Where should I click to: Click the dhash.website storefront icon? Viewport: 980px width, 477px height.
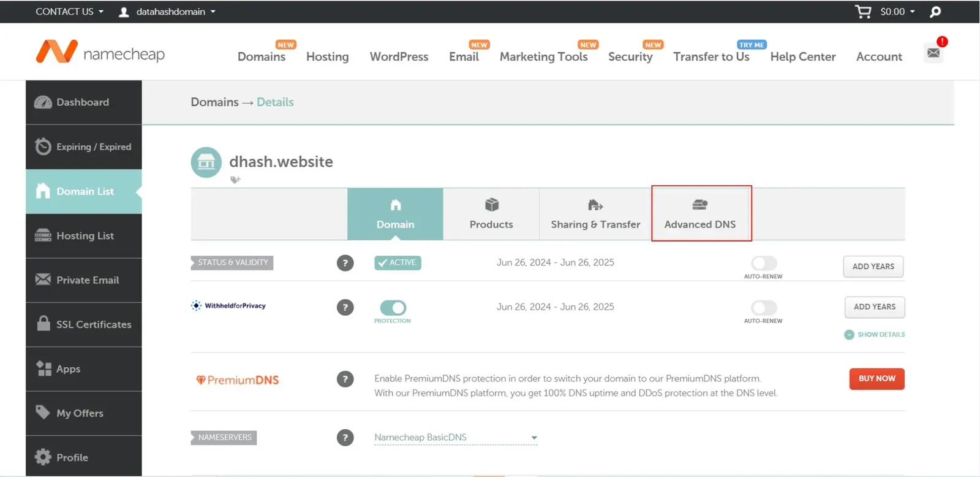point(206,162)
